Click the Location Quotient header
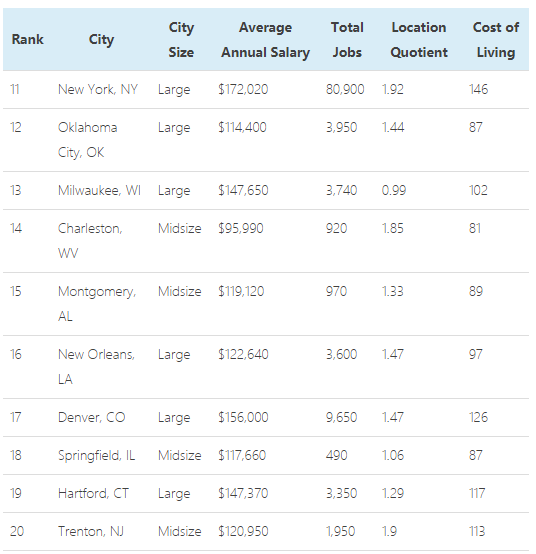 click(419, 40)
